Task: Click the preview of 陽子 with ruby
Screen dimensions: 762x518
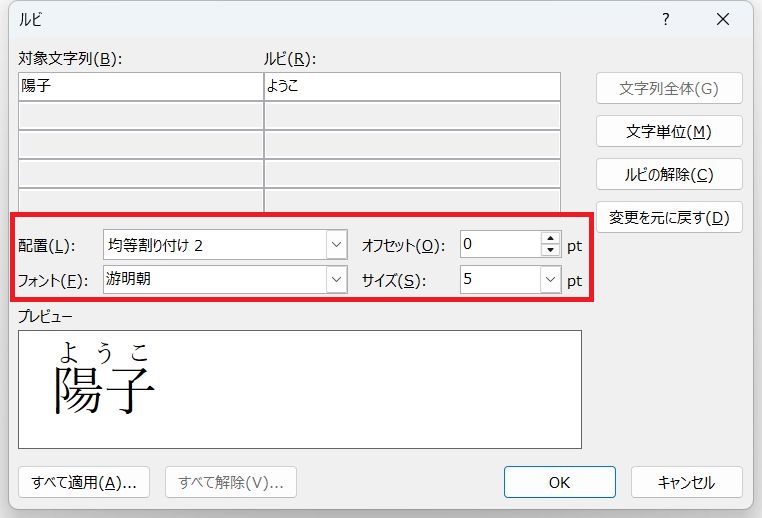Action: [x=104, y=378]
